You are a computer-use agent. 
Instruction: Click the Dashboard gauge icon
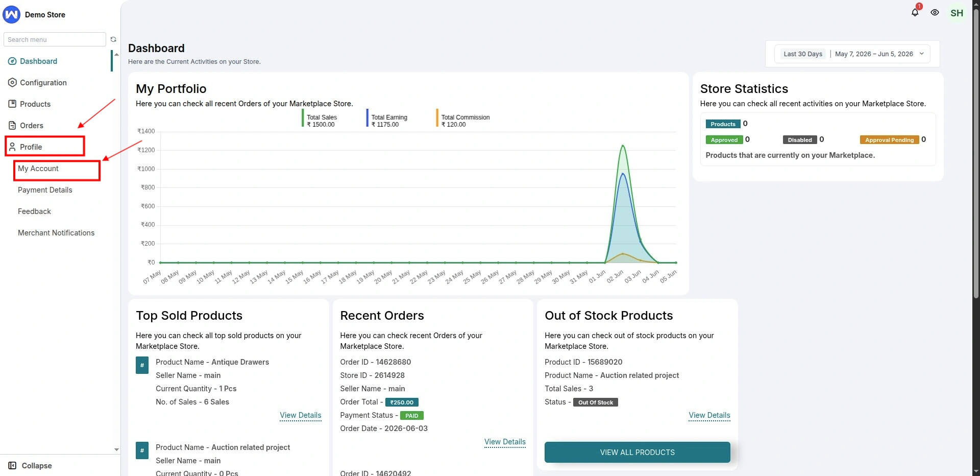coord(12,61)
